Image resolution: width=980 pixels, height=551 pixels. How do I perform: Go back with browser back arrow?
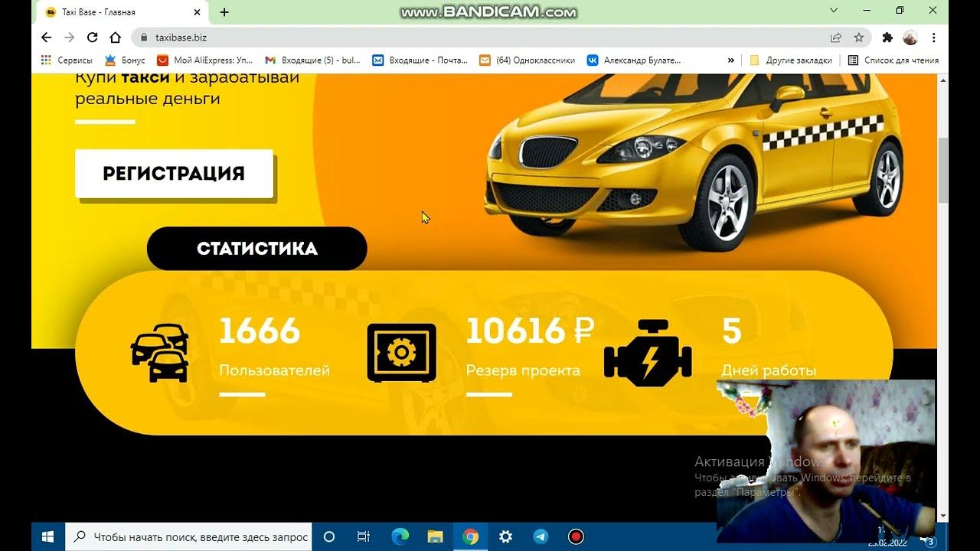click(x=46, y=37)
